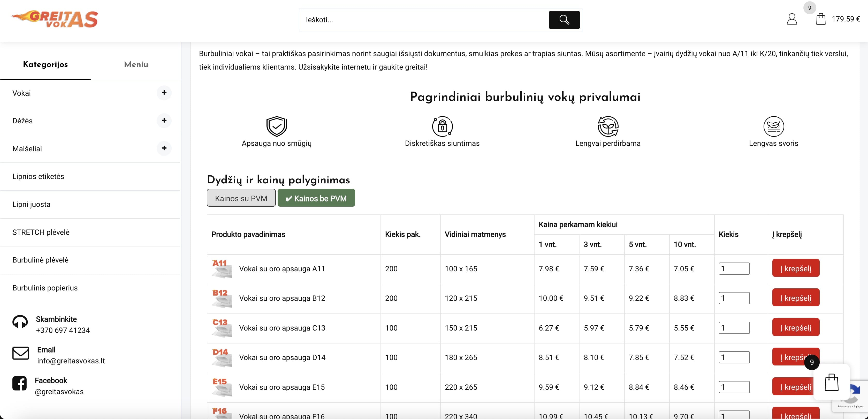Click the email envelope icon

21,353
